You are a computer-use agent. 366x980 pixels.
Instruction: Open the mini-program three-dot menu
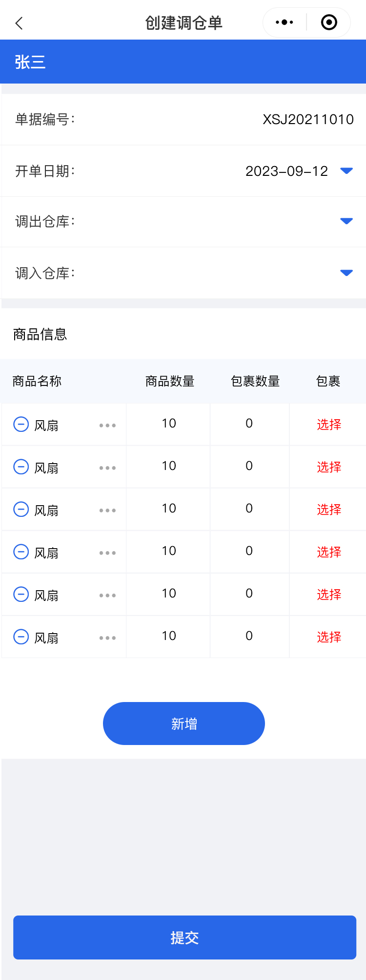pos(285,22)
